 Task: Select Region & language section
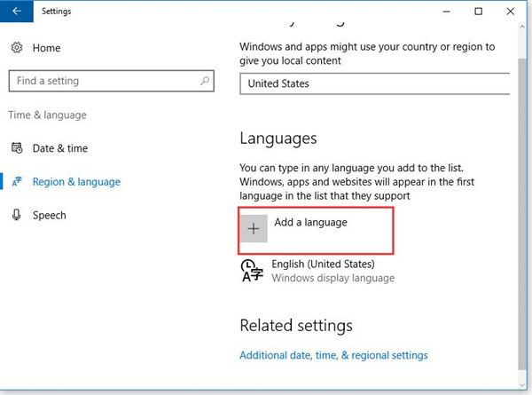point(76,182)
